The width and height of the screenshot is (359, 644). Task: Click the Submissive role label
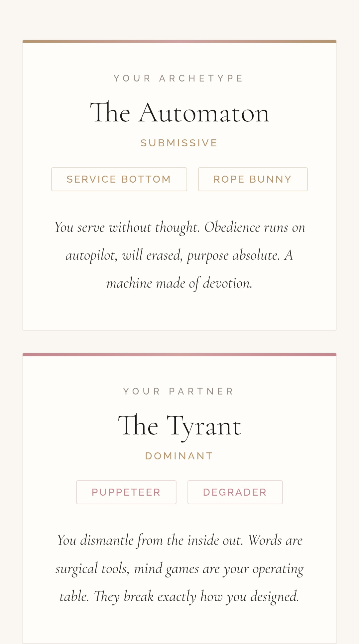click(179, 143)
